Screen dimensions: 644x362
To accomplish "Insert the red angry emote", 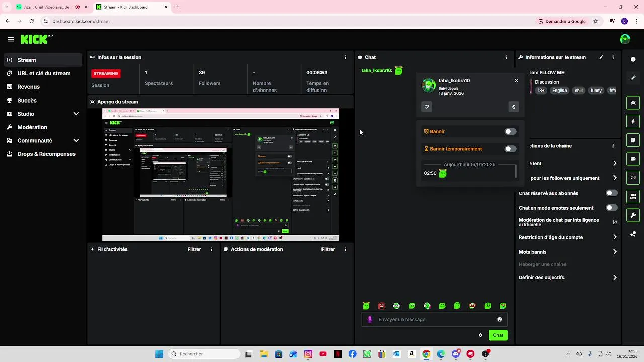I will coord(381,306).
